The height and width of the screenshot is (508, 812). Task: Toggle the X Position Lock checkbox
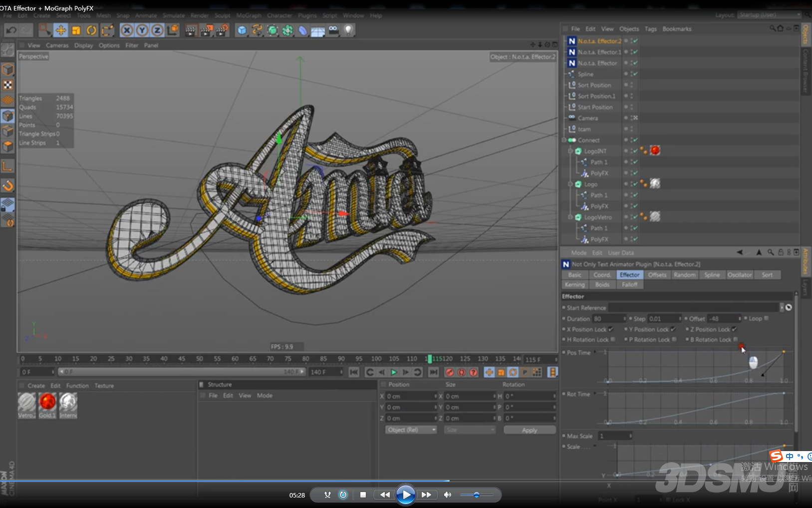point(611,329)
